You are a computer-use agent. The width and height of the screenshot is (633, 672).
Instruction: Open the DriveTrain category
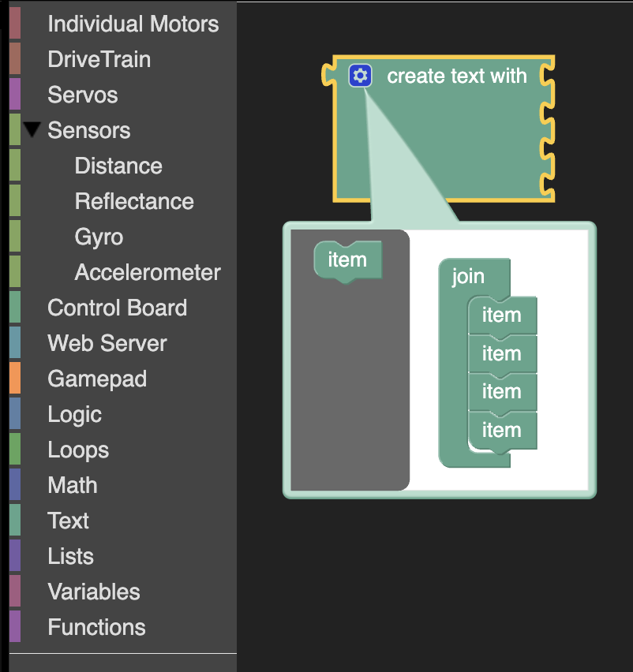pos(99,60)
